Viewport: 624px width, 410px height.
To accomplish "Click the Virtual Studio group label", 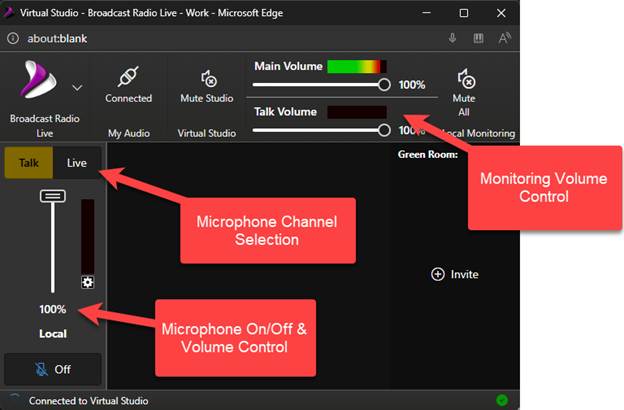I will click(207, 133).
